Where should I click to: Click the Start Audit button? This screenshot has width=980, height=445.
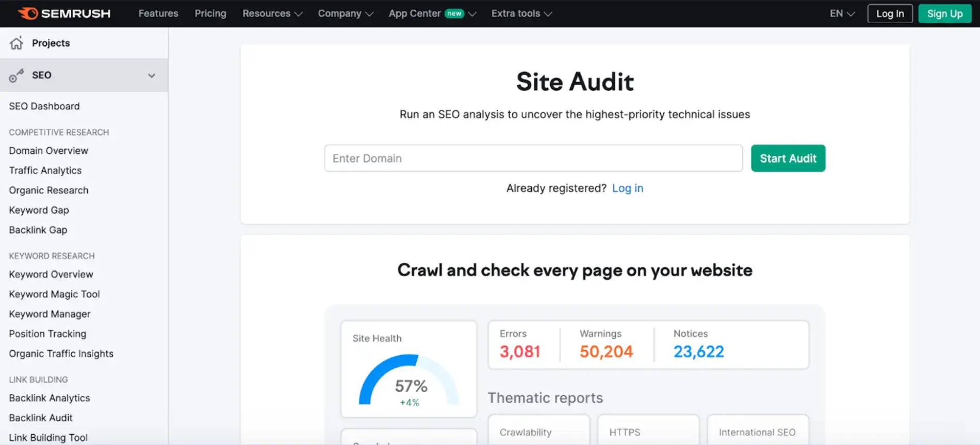[x=788, y=158]
